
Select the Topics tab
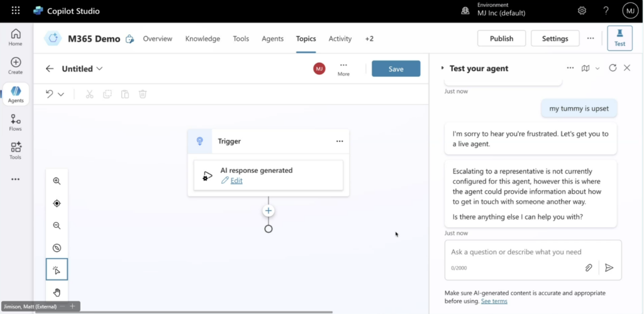(x=306, y=38)
